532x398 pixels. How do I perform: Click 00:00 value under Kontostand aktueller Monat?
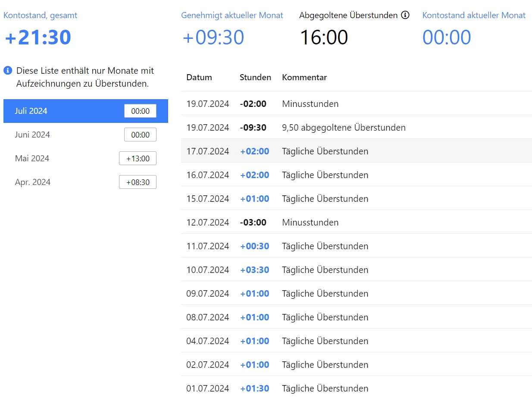click(x=447, y=37)
